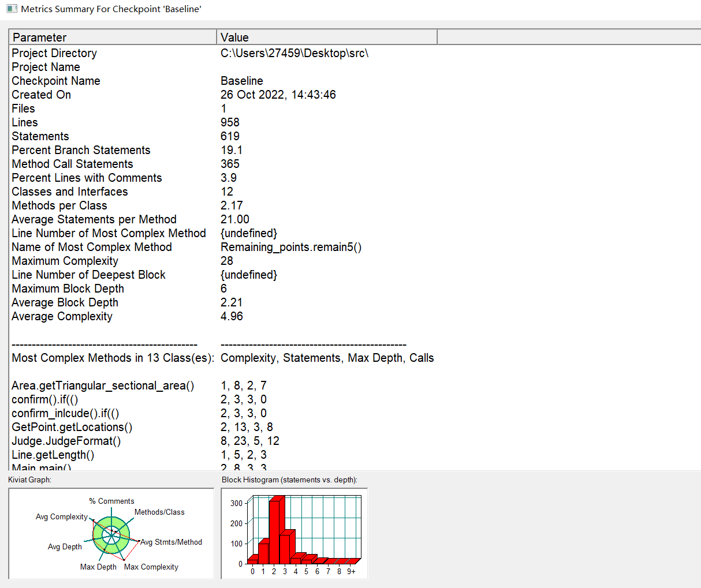Select the Project Name row

(x=46, y=67)
